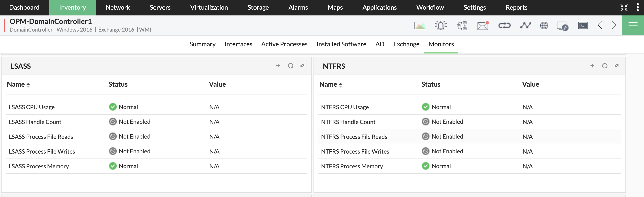The width and height of the screenshot is (644, 197).
Task: Click the envelope notification icon
Action: coord(483,26)
